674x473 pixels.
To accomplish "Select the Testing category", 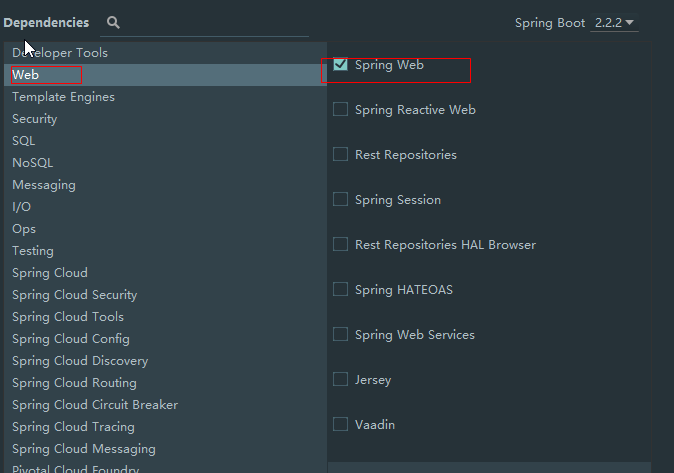I will click(x=165, y=251).
